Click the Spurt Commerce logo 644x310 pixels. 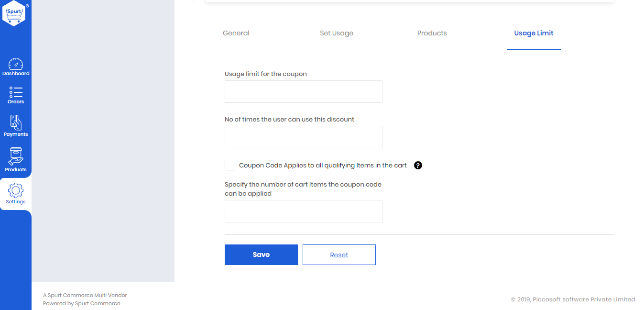tap(15, 13)
